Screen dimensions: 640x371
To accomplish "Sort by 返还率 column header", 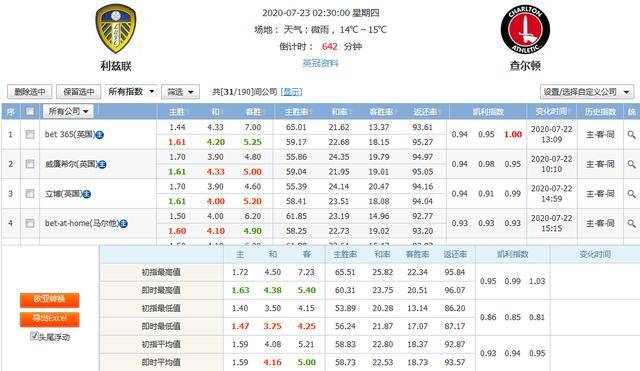I will click(x=425, y=112).
